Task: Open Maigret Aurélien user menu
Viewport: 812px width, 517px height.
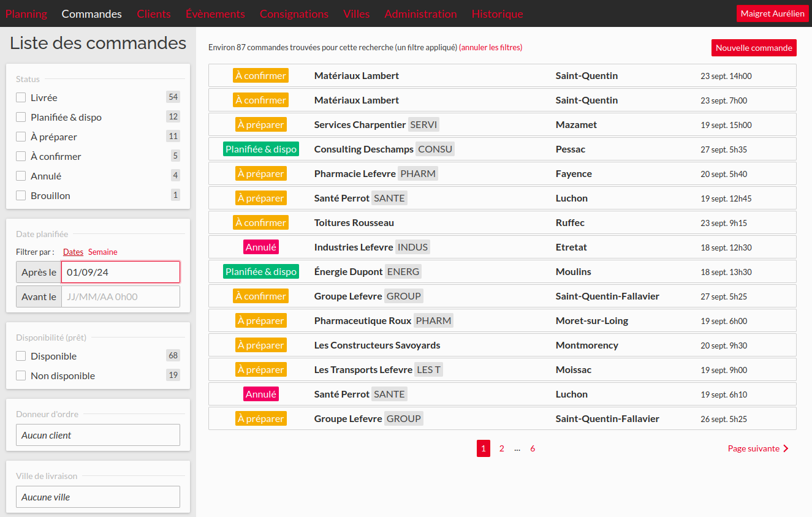Action: tap(772, 13)
